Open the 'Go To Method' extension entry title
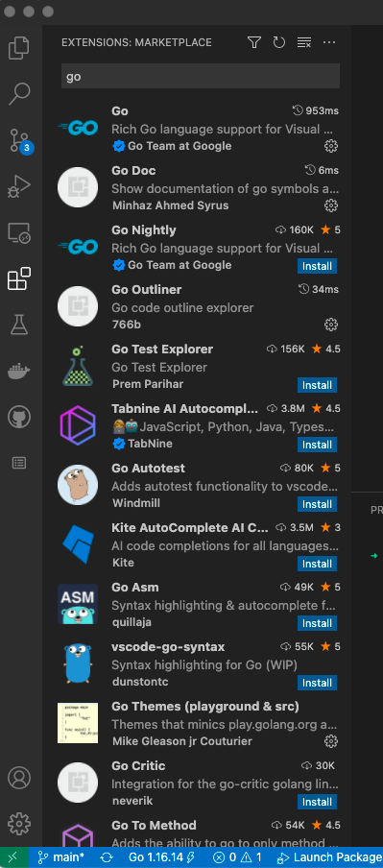The width and height of the screenshot is (383, 868). pos(154,826)
